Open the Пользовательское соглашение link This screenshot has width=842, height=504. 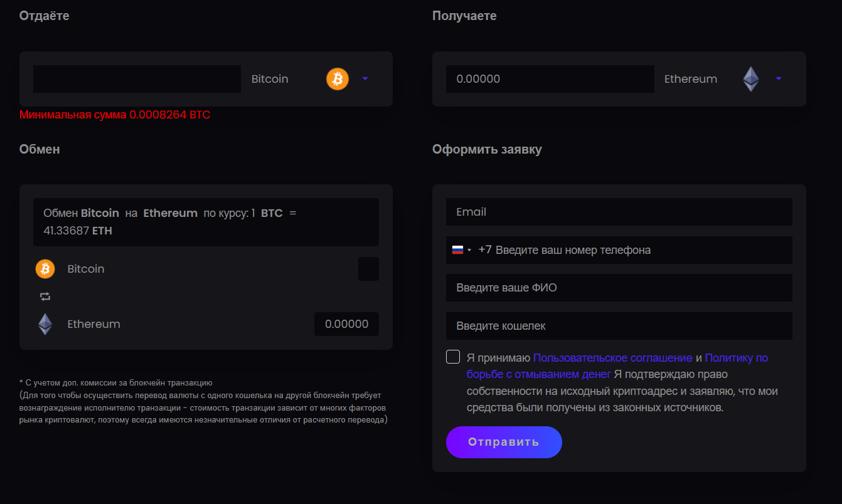[612, 358]
